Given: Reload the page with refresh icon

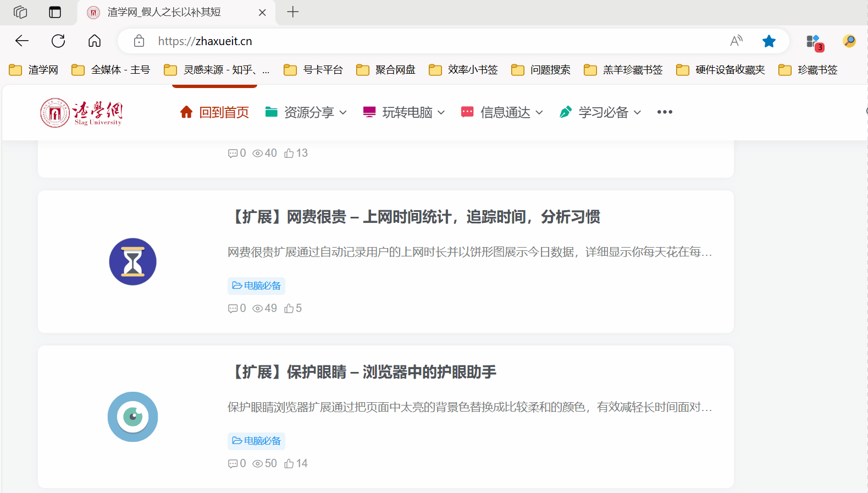Looking at the screenshot, I should (x=58, y=41).
